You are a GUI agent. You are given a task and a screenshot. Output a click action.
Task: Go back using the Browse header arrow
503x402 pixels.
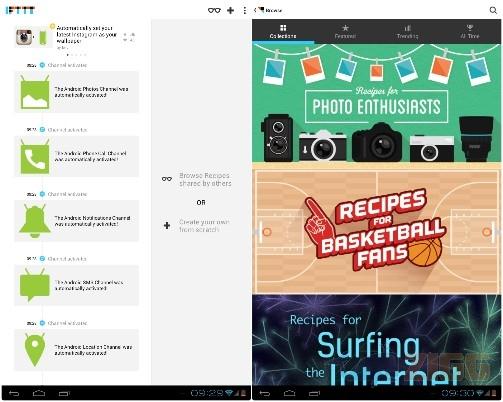pos(255,10)
